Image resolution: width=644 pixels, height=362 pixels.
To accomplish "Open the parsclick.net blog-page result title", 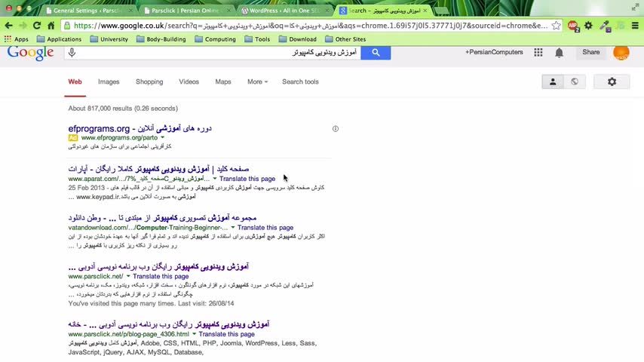I will tap(169, 324).
